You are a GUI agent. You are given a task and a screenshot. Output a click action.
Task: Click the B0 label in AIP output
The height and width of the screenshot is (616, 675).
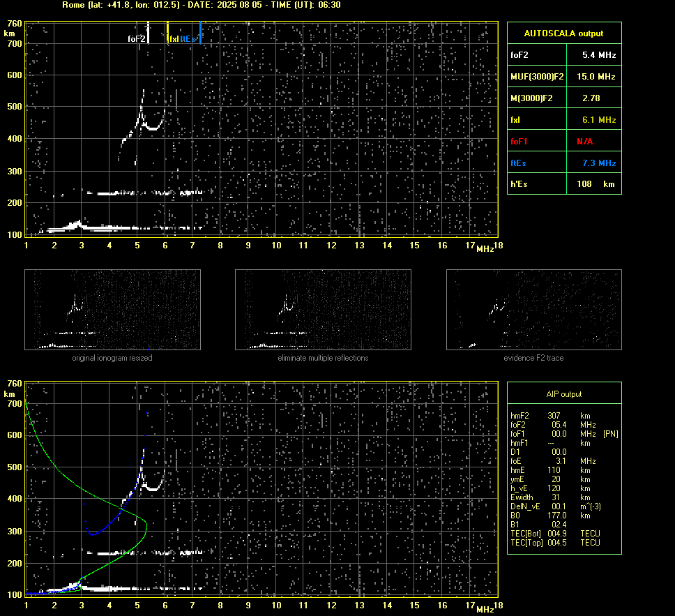tap(515, 516)
